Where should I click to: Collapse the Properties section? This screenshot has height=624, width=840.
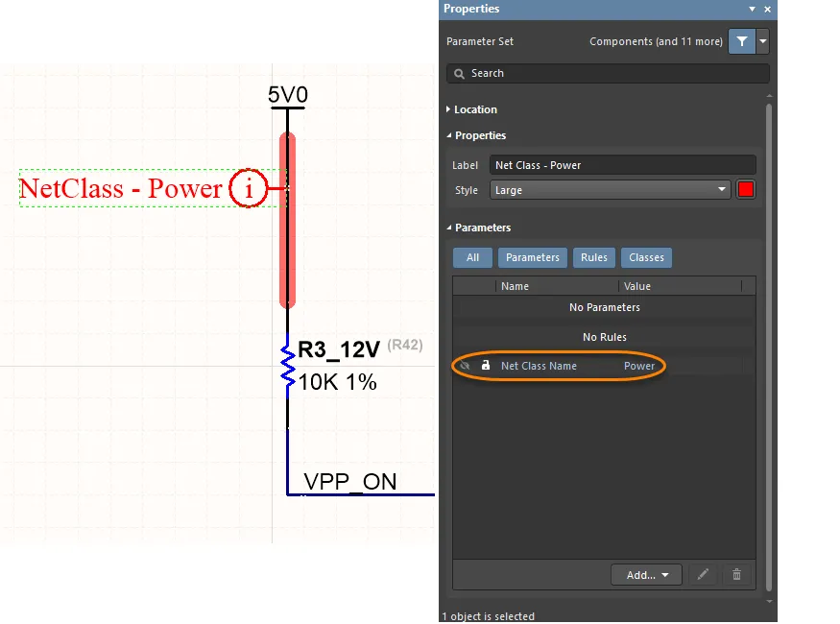point(449,135)
